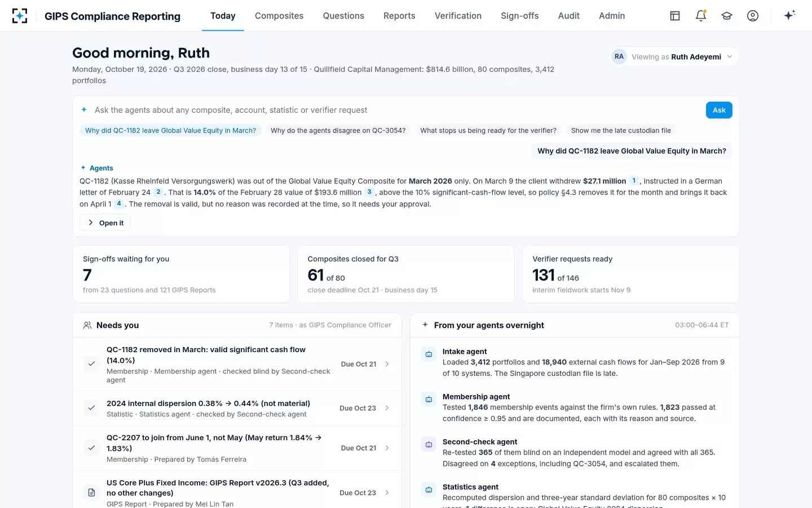Select the verifier readiness suggestion chip

488,130
